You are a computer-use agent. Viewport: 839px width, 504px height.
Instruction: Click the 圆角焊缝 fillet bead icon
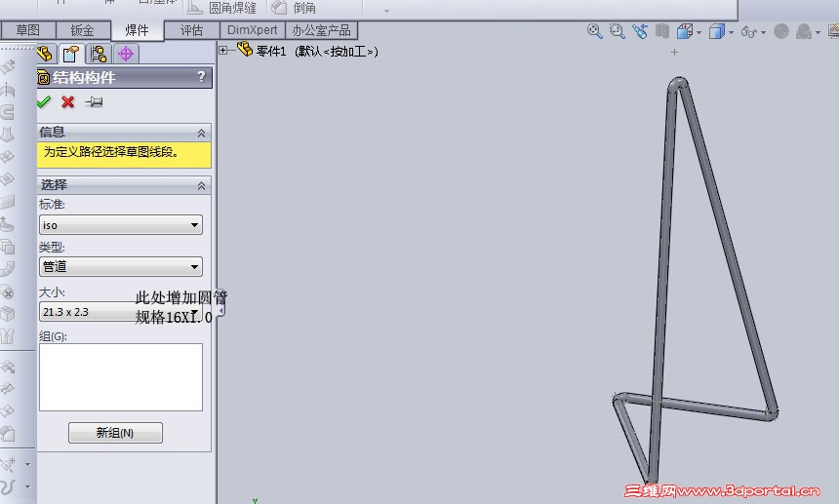(195, 8)
